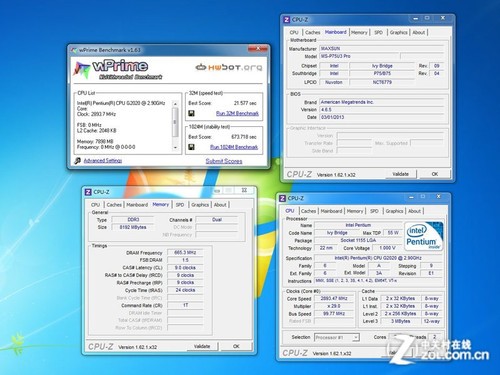Click the CPU-Z title icon of the CPU window
500x375 pixels.
(282, 198)
